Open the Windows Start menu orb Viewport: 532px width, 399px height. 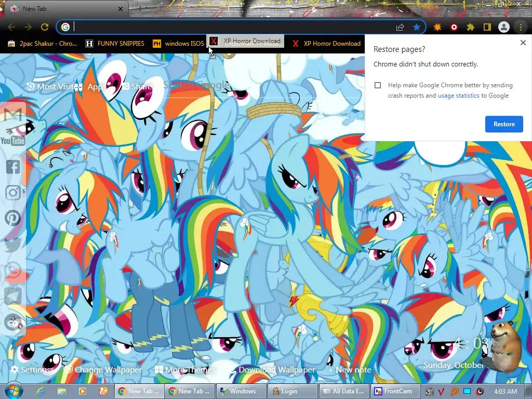(14, 391)
